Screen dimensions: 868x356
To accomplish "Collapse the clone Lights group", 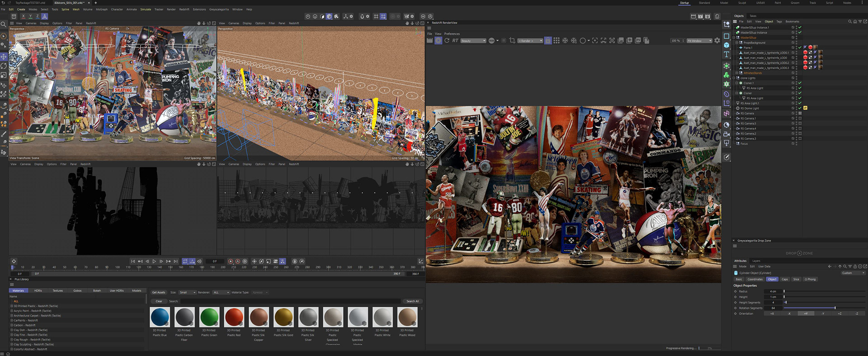I will point(734,78).
